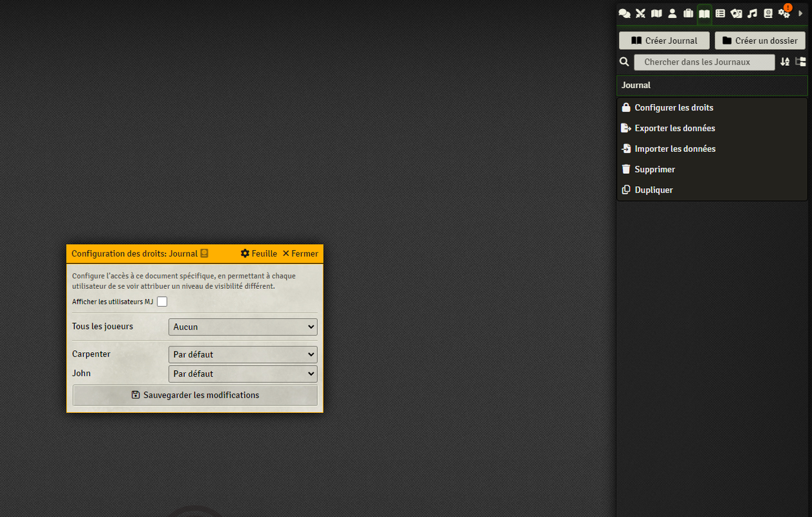Choose Dupliquer from the context menu
The image size is (812, 517).
pyautogui.click(x=712, y=190)
